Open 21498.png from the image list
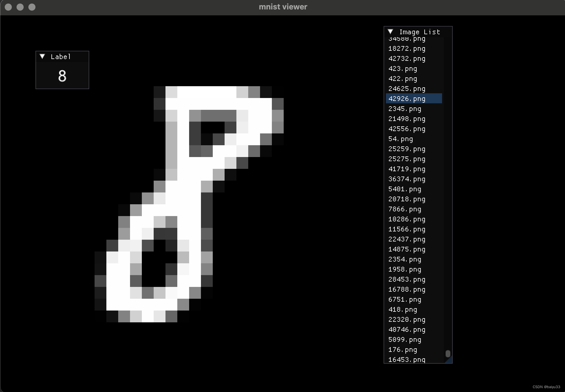565x392 pixels. coord(414,119)
